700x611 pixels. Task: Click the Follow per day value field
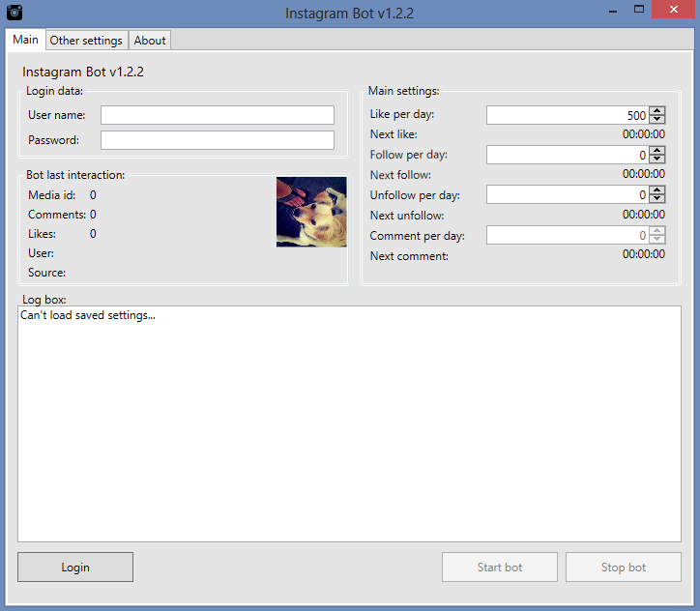coord(568,155)
